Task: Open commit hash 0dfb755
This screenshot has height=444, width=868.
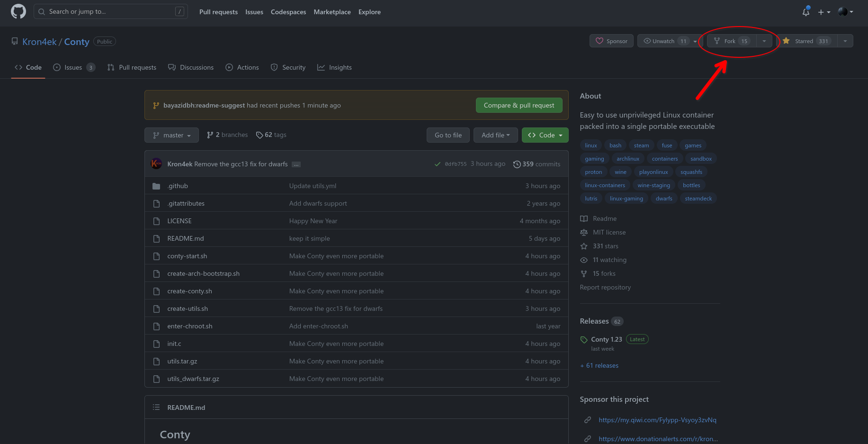Action: click(x=456, y=164)
